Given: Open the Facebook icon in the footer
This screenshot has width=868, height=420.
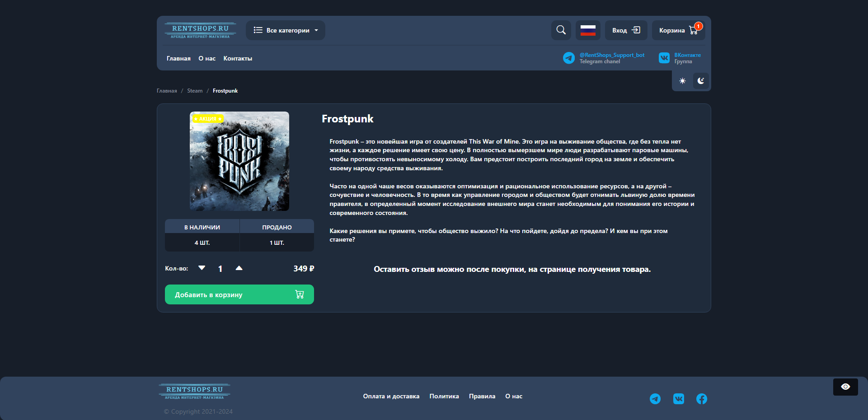Looking at the screenshot, I should 702,399.
